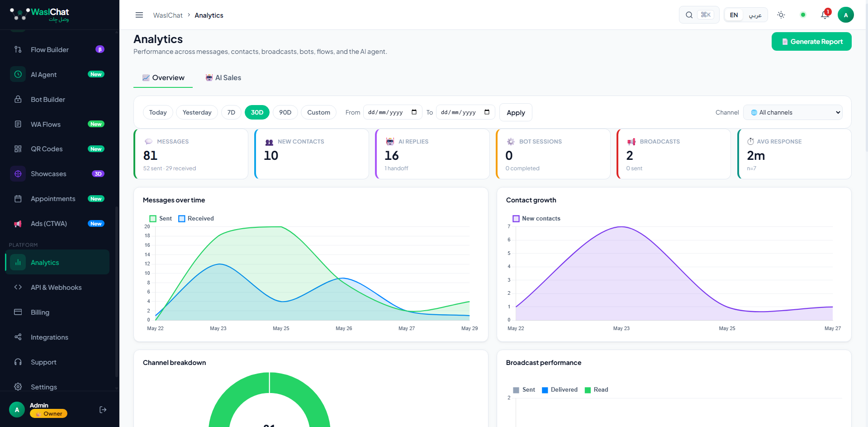
Task: Open Flow Builder from sidebar icon
Action: pyautogui.click(x=18, y=49)
